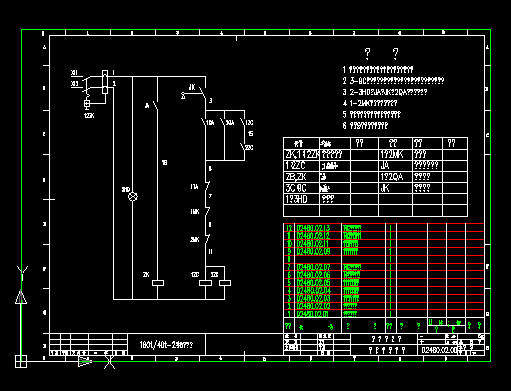Select the title text '180t/40t-2'
This screenshot has height=391, width=511.
coord(159,345)
